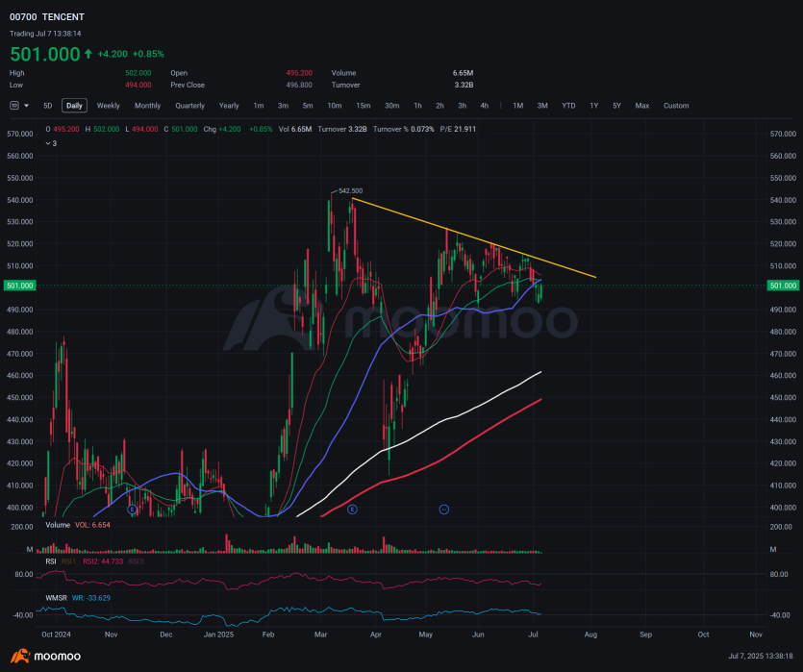Click the event marker near mid-May
Image resolution: width=803 pixels, height=672 pixels.
click(x=444, y=510)
